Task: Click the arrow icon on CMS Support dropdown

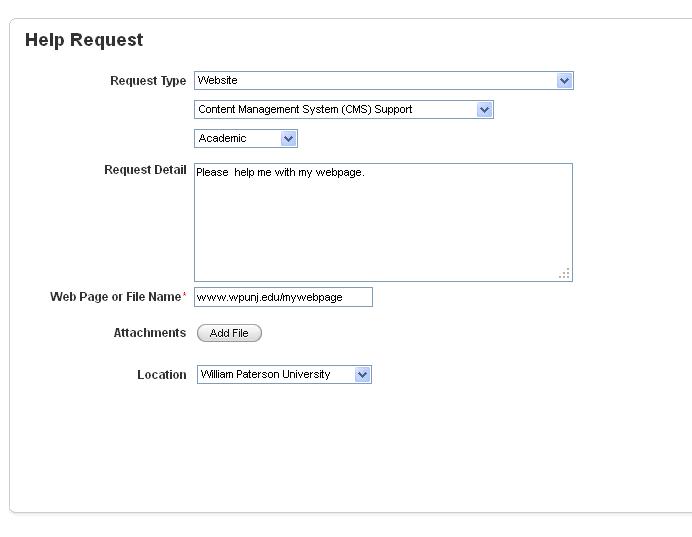Action: click(x=485, y=110)
